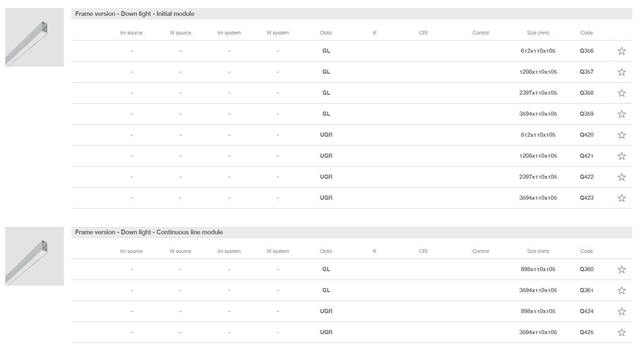Add Q420 to favorites via star
Screen dimensions: 644x350
click(622, 135)
